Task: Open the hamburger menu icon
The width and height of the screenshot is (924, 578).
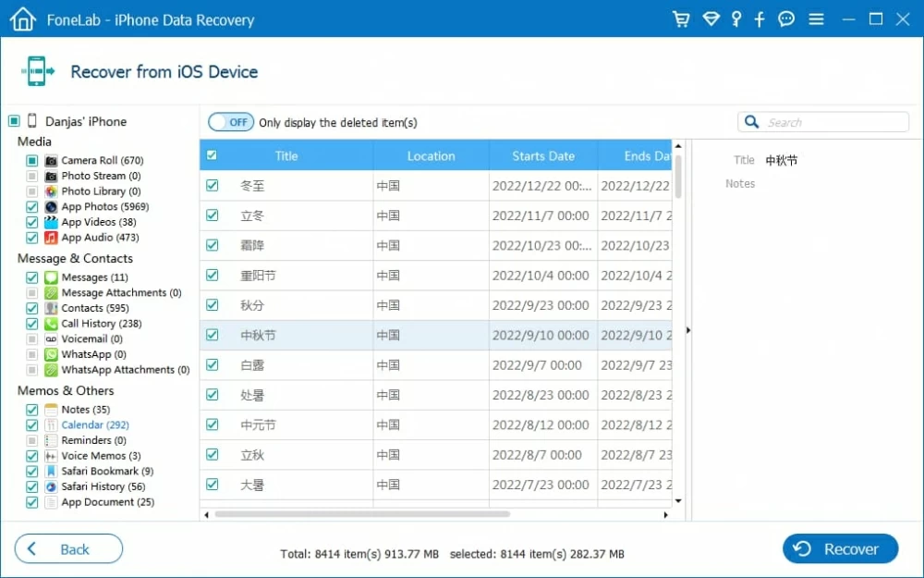Action: (816, 19)
